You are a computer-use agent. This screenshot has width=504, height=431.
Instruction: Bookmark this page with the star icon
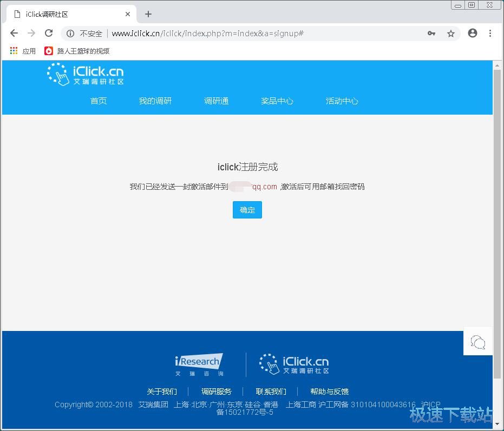(x=451, y=34)
